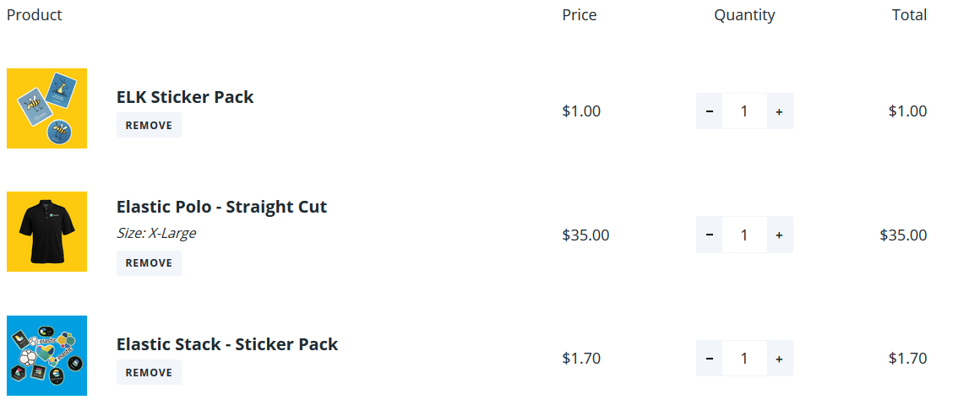Focus Elastic Stack Sticker Pack quantity box
The width and height of the screenshot is (980, 416).
[744, 359]
